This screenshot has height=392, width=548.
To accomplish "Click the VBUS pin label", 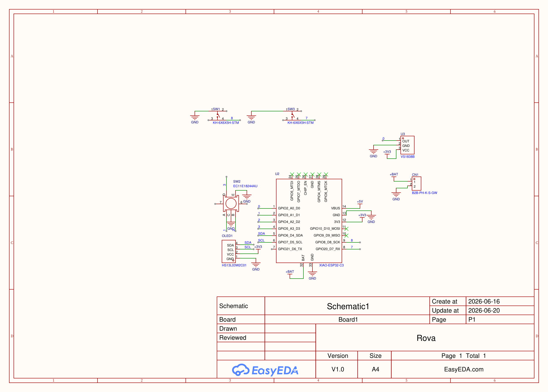I will pyautogui.click(x=335, y=208).
